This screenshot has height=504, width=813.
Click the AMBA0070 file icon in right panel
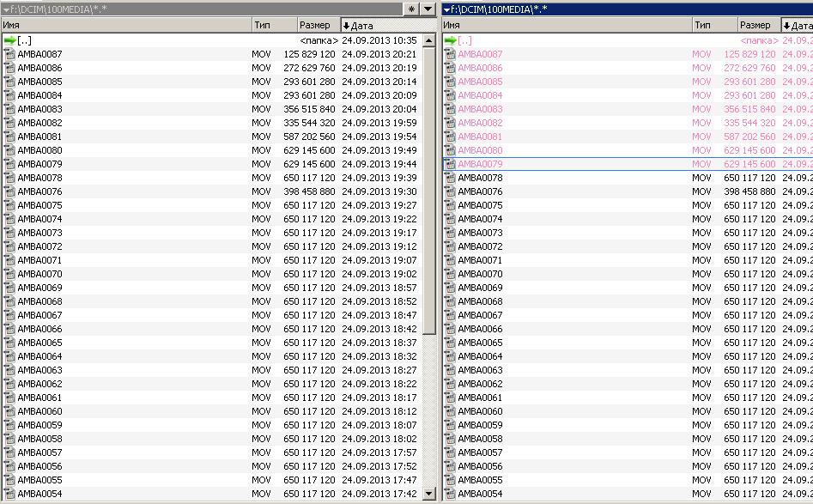pyautogui.click(x=450, y=274)
